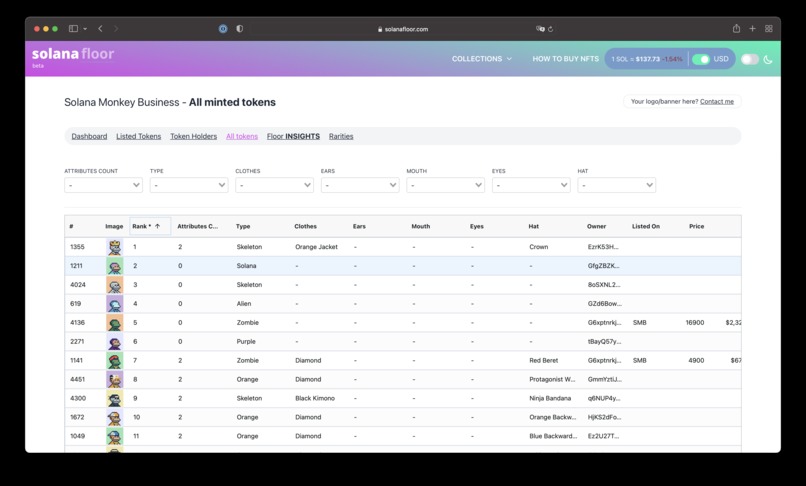Open HOW TO BUY NFTS page

565,59
